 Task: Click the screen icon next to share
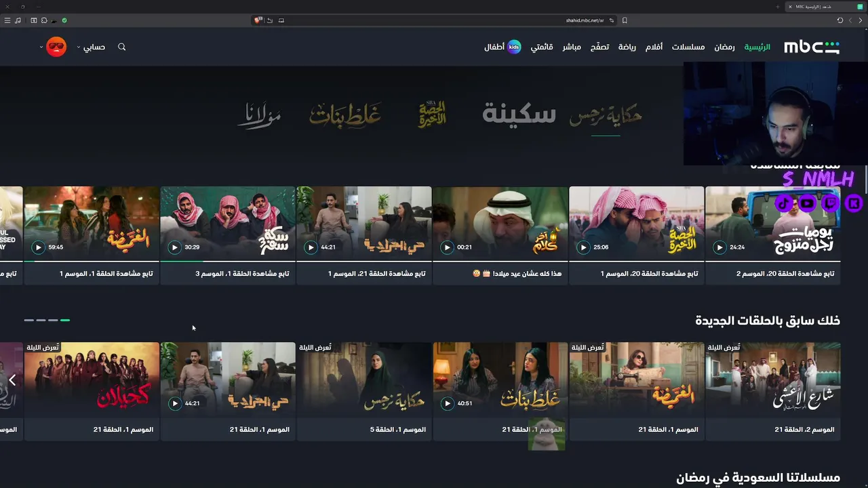(x=281, y=20)
